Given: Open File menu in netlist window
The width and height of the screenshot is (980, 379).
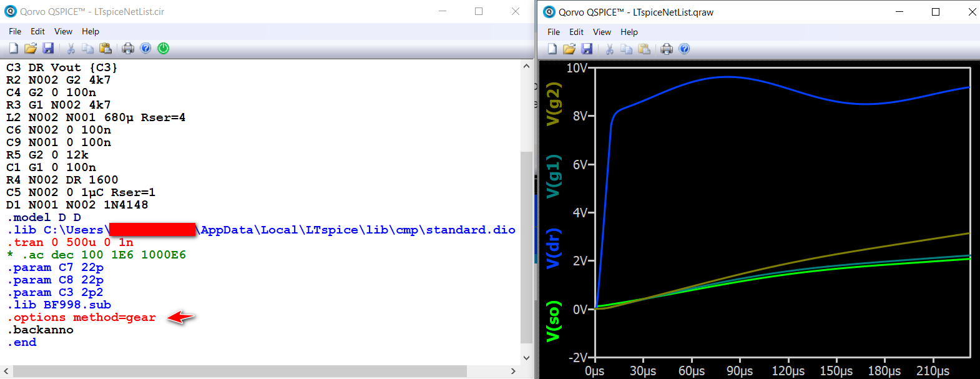Looking at the screenshot, I should pyautogui.click(x=15, y=31).
